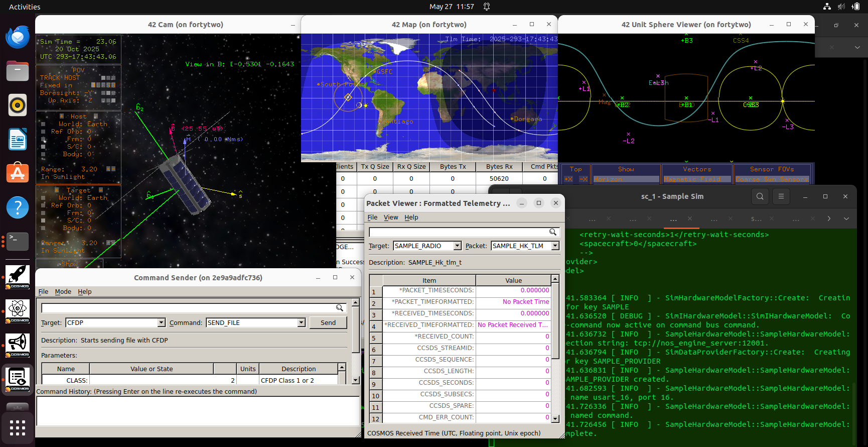Screen dimensions: 868x447
Task: Select the +X top view button
Action: [x=568, y=179]
